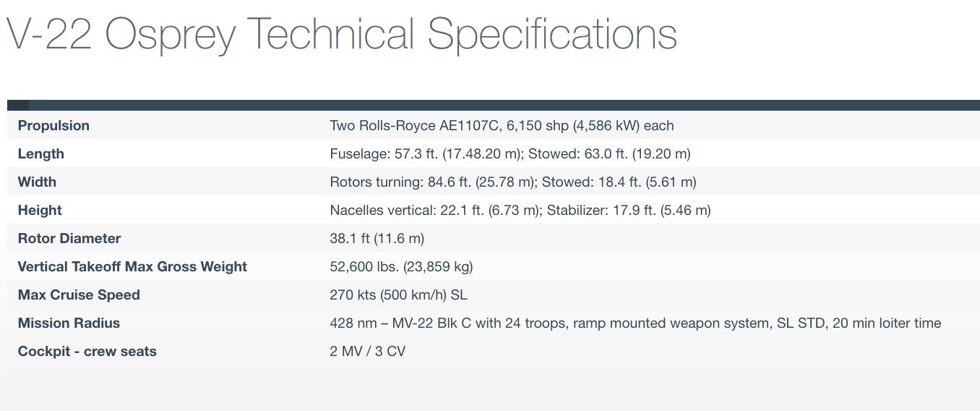Select the Cockpit - crew seats label
The height and width of the screenshot is (411, 980).
click(87, 352)
